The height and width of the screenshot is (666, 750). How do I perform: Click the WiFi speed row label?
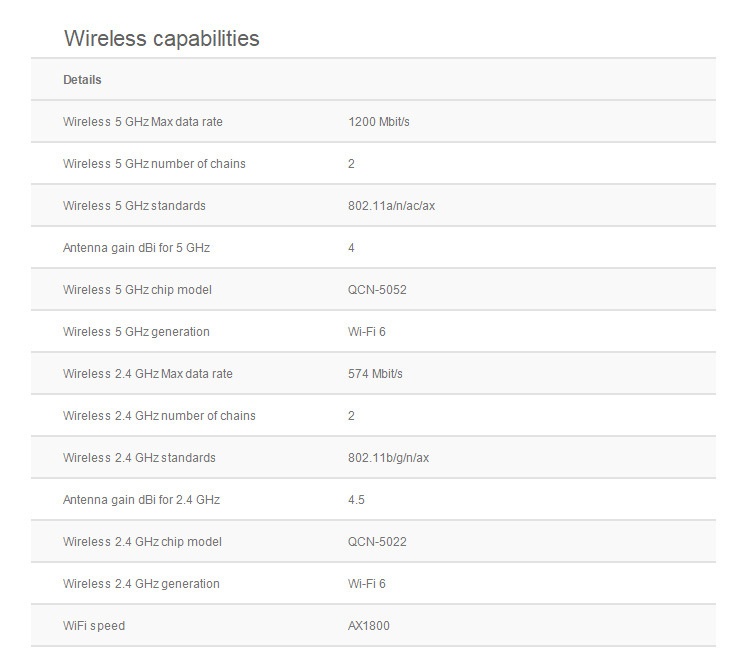94,626
